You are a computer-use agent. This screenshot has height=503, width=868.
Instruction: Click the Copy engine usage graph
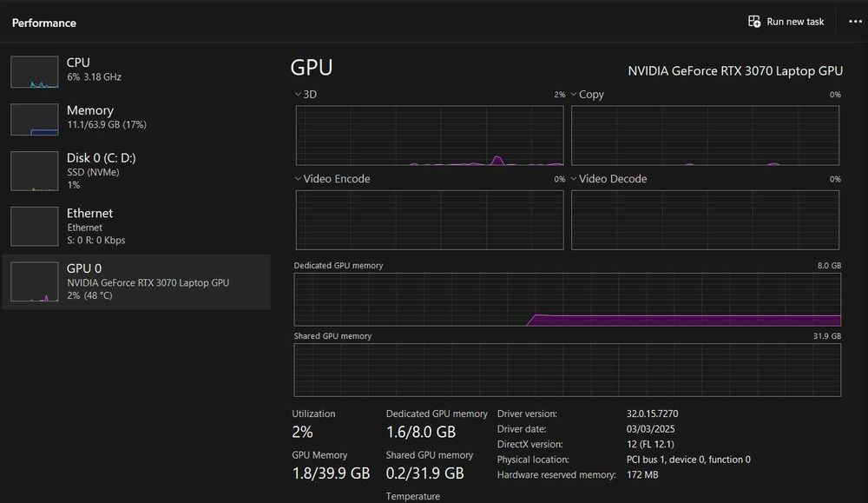point(705,136)
